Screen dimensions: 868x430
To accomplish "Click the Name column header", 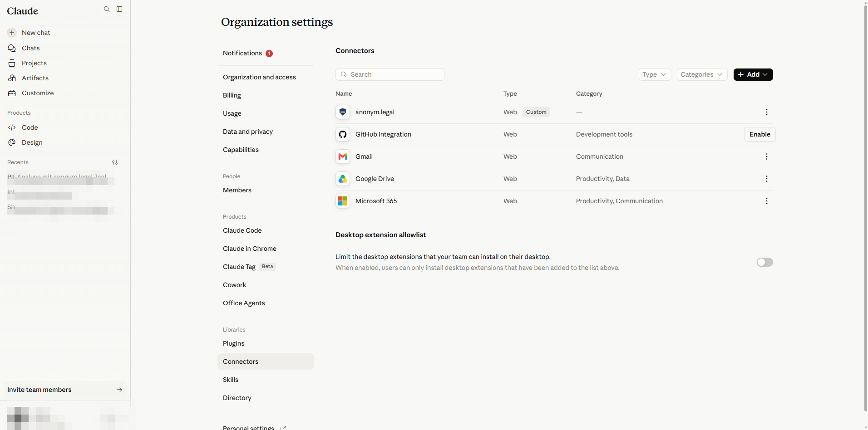I will (344, 93).
